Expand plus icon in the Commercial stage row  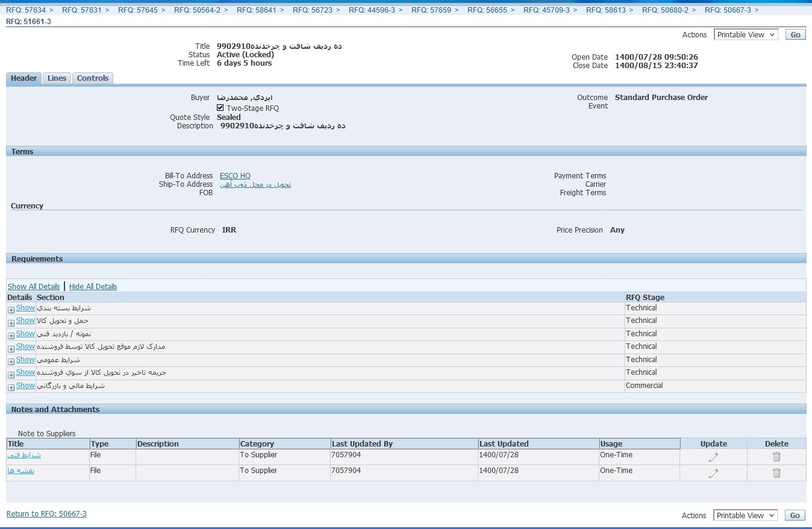coord(11,387)
